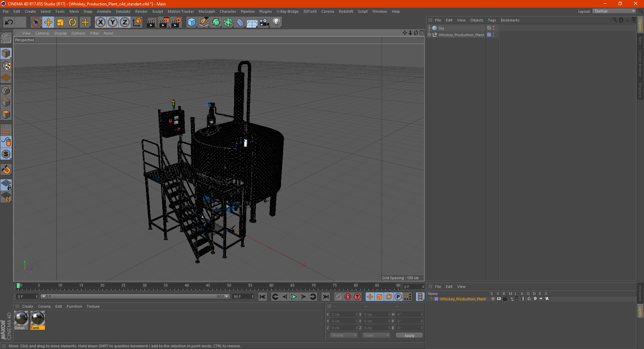Activate the Rotate tool
Viewport: 644px width, 349px height.
tap(72, 22)
